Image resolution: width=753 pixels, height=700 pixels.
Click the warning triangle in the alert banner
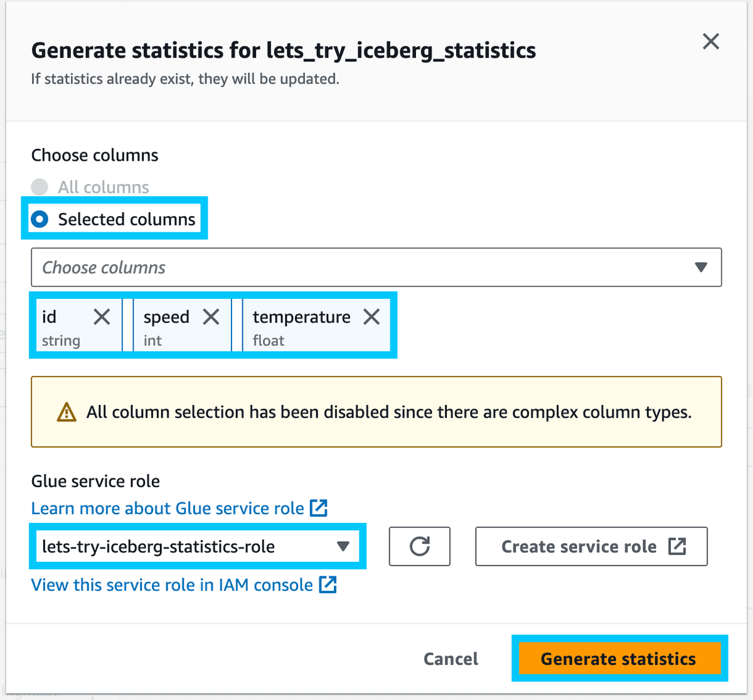coord(65,412)
